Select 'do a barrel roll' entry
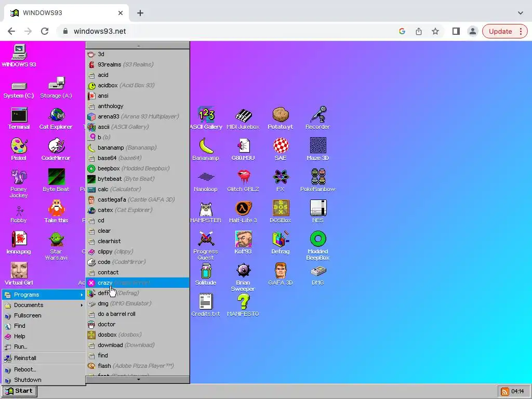 137,314
